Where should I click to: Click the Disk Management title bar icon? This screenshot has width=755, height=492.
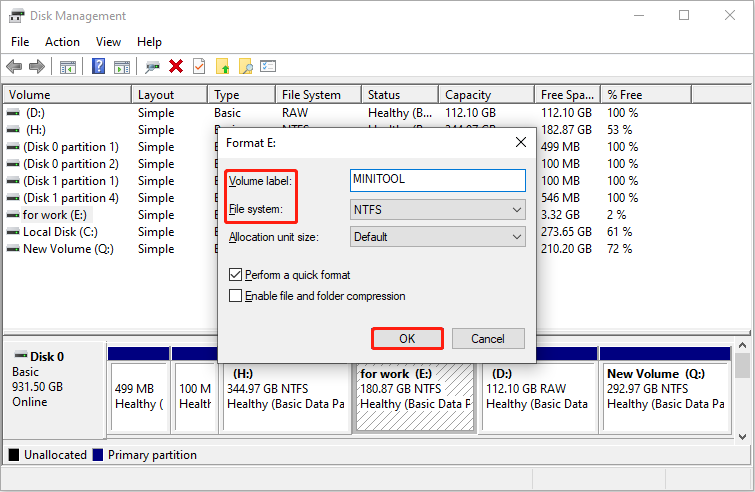coord(16,16)
